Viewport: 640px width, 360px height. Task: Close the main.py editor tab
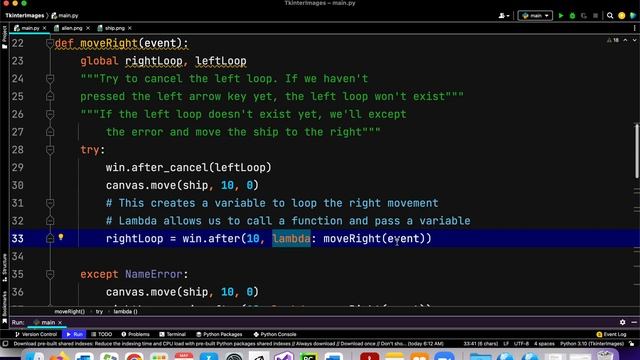click(x=44, y=28)
